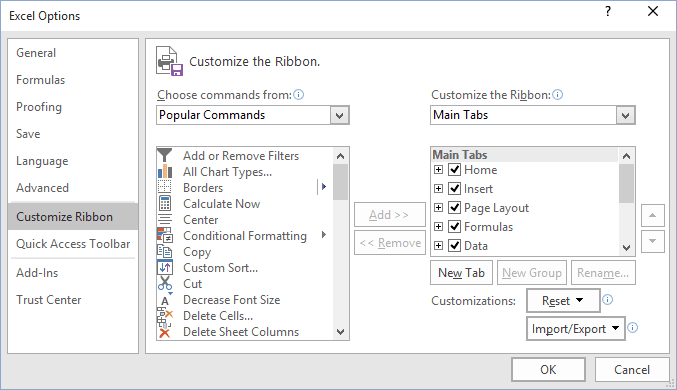Click the Rename button

[603, 273]
